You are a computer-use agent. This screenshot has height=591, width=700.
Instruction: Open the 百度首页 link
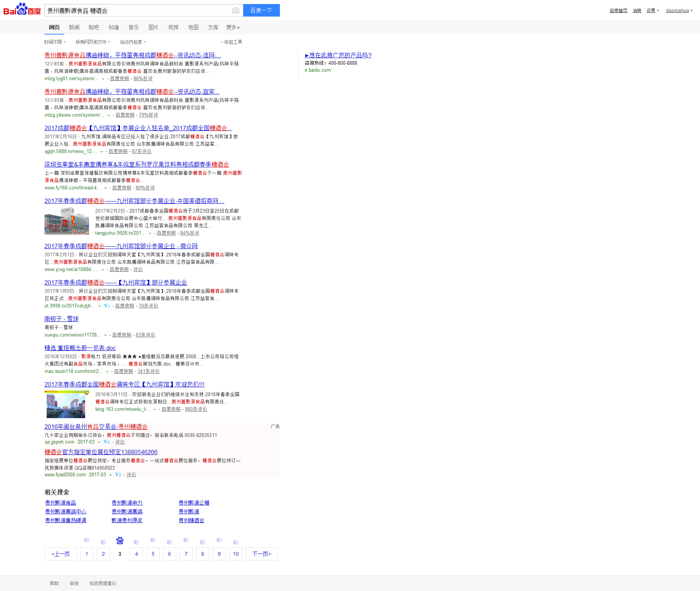click(x=618, y=11)
